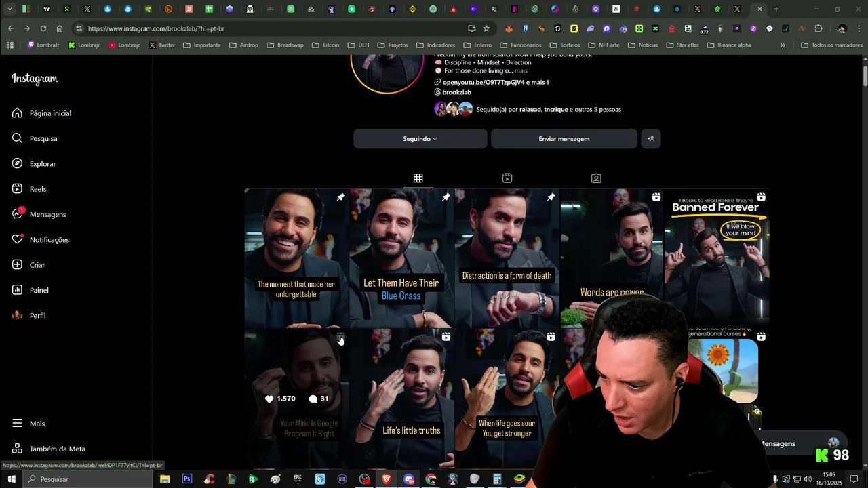Bookmark this page with star icon

click(x=486, y=28)
